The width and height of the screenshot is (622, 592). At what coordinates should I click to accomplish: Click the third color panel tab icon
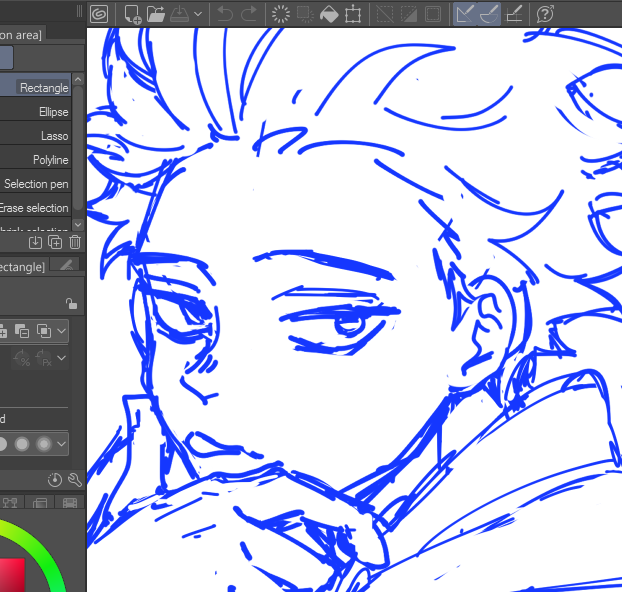pyautogui.click(x=70, y=503)
